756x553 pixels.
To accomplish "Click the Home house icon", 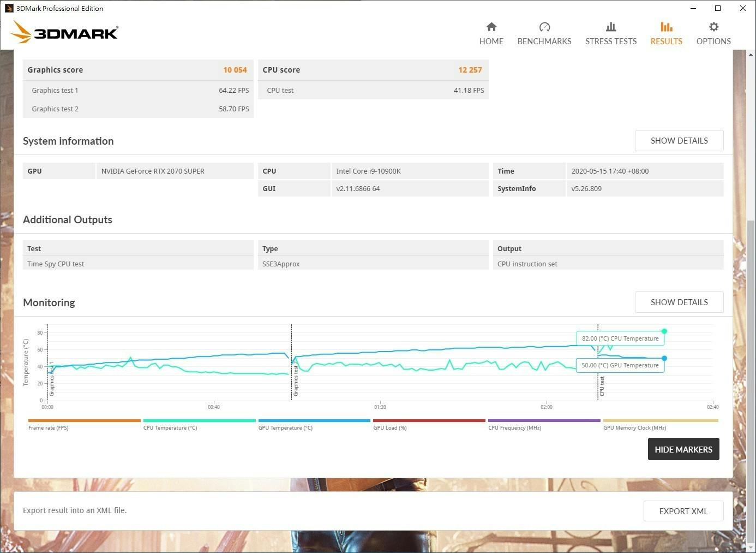I will [491, 27].
